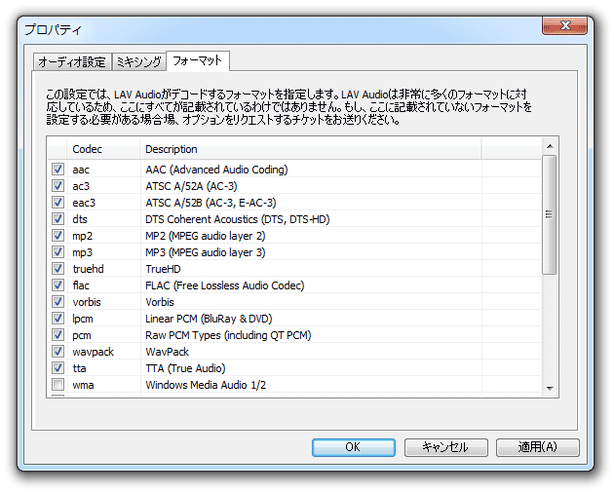Uncheck the vorbis codec checkbox
The width and height of the screenshot is (614, 493).
(58, 302)
